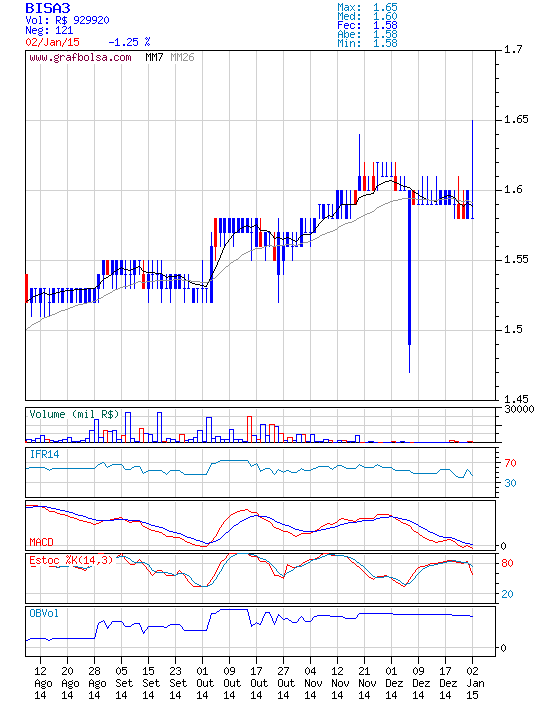Click the 12 Ago 14 date marker
545x720 pixels.
43,683
